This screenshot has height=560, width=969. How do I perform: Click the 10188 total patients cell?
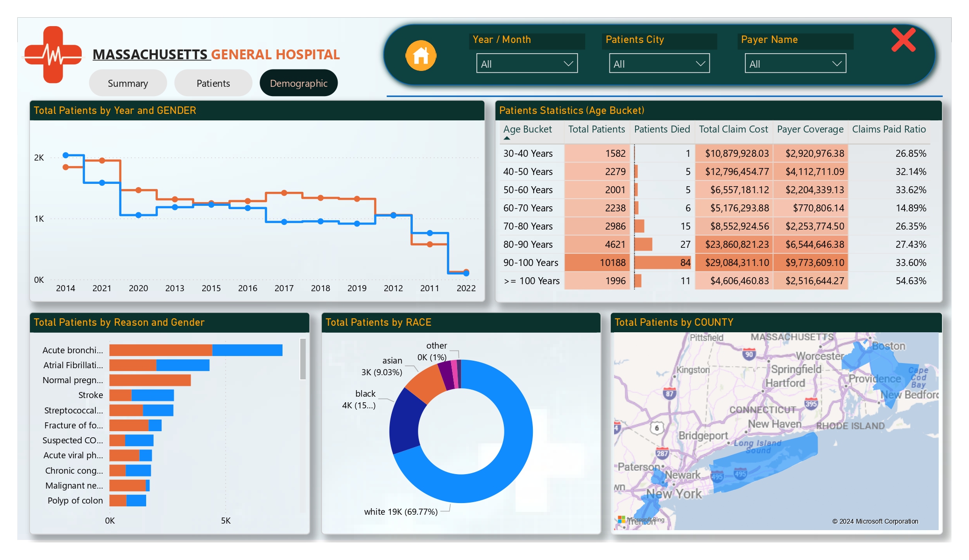pyautogui.click(x=597, y=262)
